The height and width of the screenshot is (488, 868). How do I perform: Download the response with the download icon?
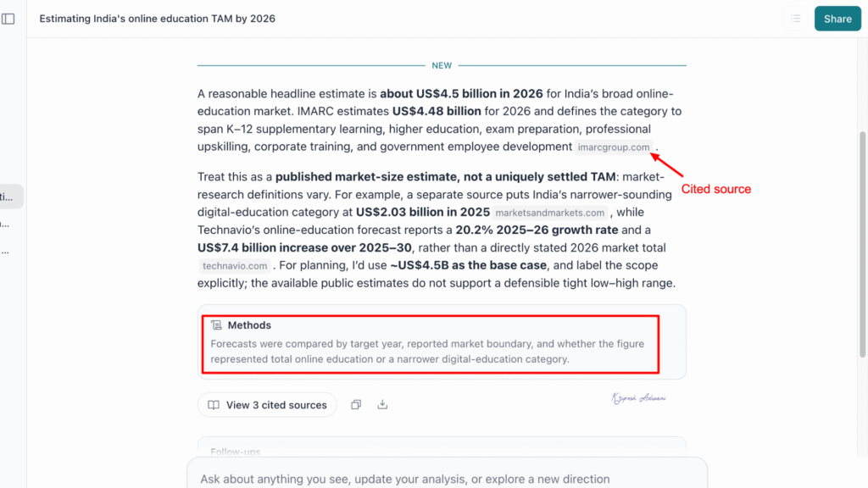click(x=382, y=405)
